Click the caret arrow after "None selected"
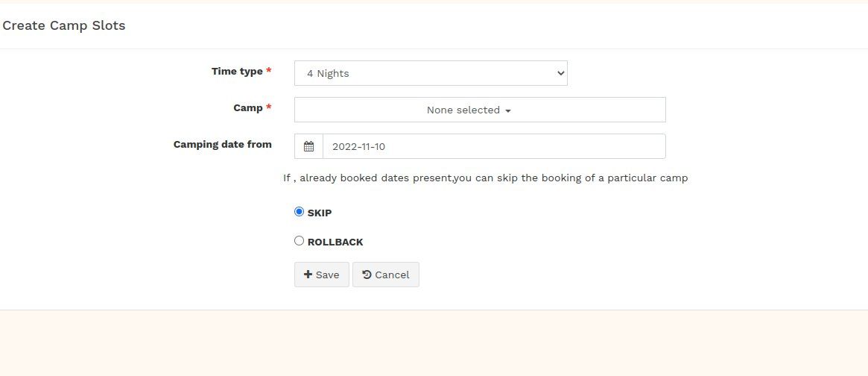The width and height of the screenshot is (868, 376). [508, 110]
